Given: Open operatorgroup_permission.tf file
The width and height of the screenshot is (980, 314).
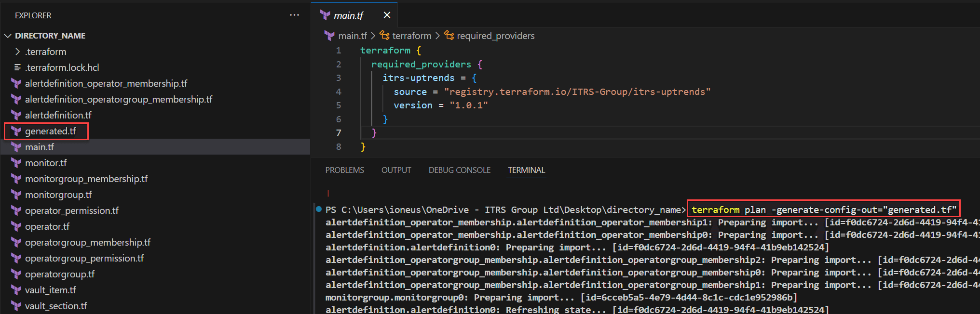Looking at the screenshot, I should pyautogui.click(x=84, y=258).
